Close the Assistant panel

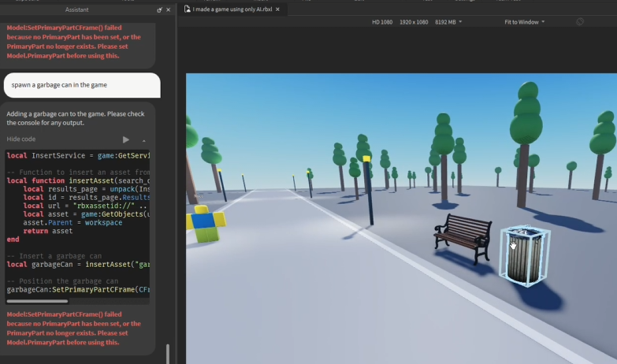click(x=169, y=9)
